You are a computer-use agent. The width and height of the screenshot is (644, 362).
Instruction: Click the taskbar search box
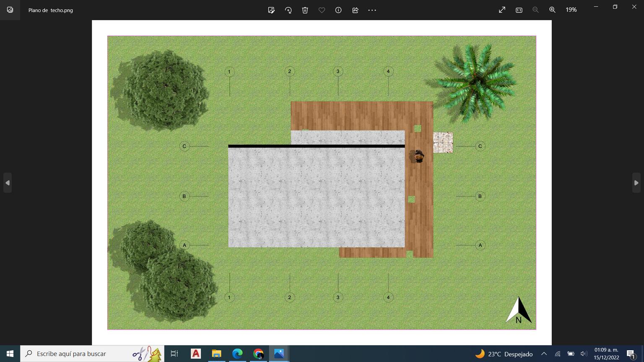tap(92, 354)
